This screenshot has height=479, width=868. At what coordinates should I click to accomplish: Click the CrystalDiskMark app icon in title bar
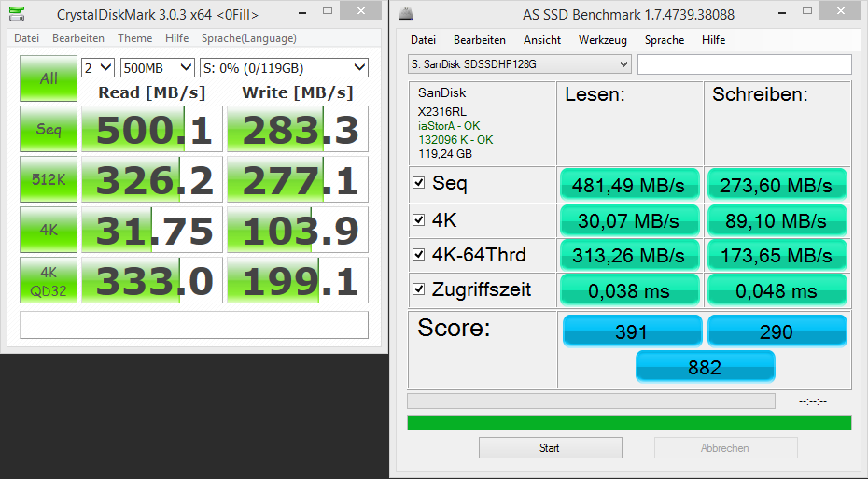tap(17, 13)
